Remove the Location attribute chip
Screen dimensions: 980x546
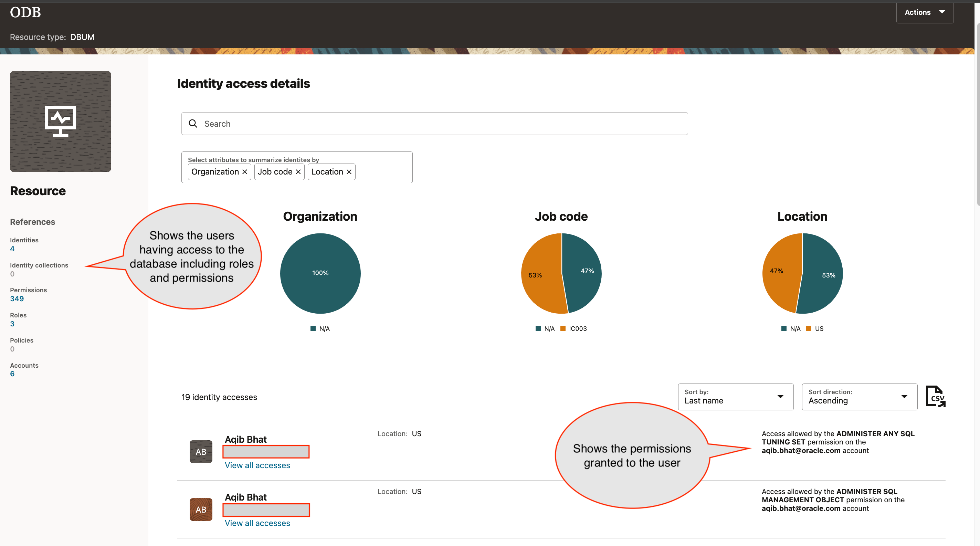(348, 171)
